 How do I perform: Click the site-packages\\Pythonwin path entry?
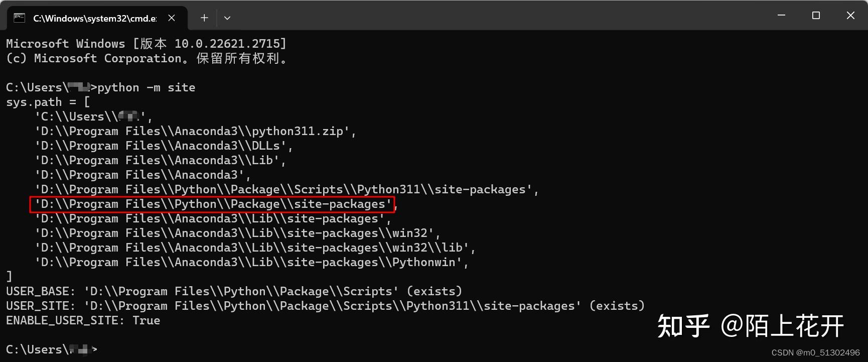click(251, 262)
